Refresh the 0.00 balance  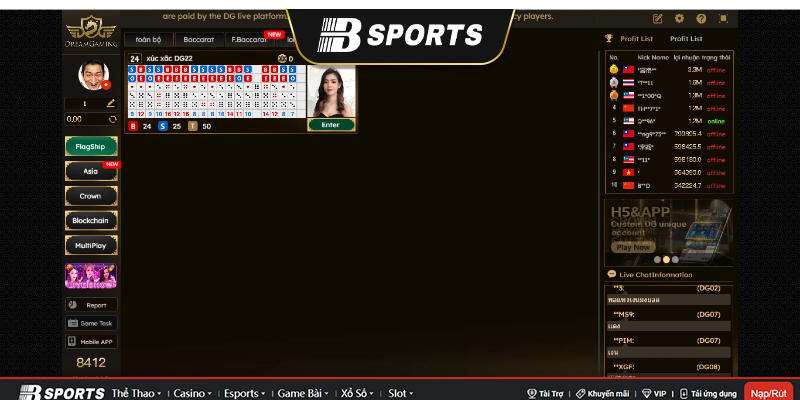(x=113, y=119)
